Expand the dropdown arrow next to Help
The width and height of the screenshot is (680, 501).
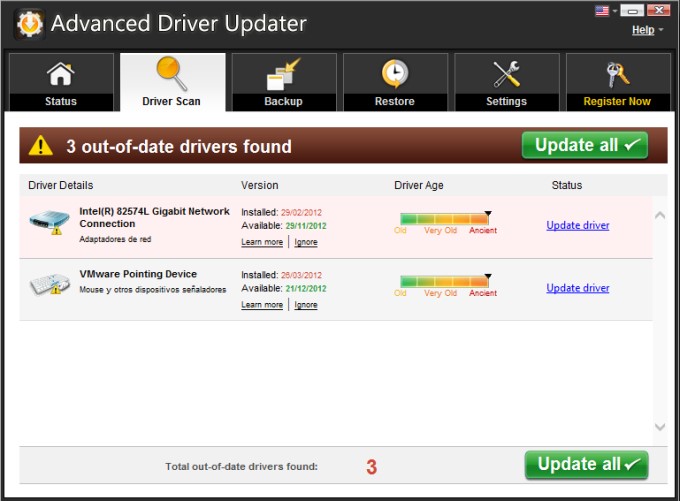[x=661, y=30]
